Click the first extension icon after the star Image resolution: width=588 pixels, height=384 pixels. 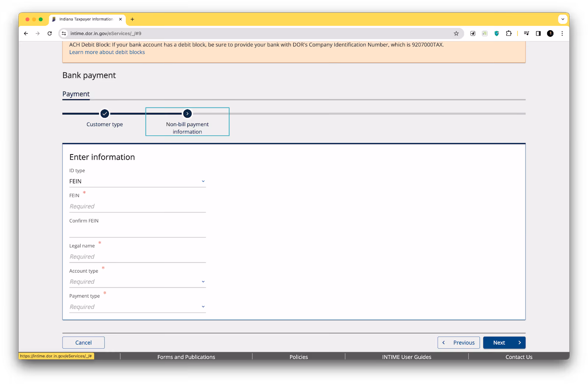tap(473, 33)
